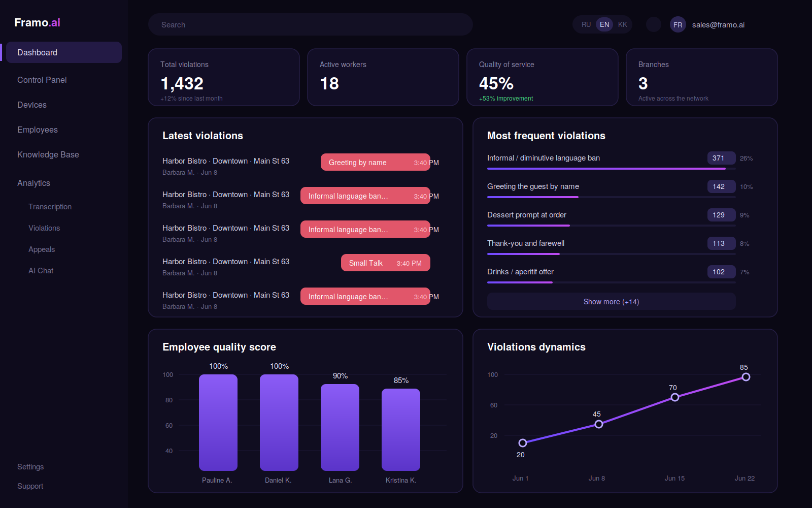Click the Small Talk violation badge
812x508 pixels.
coord(386,263)
